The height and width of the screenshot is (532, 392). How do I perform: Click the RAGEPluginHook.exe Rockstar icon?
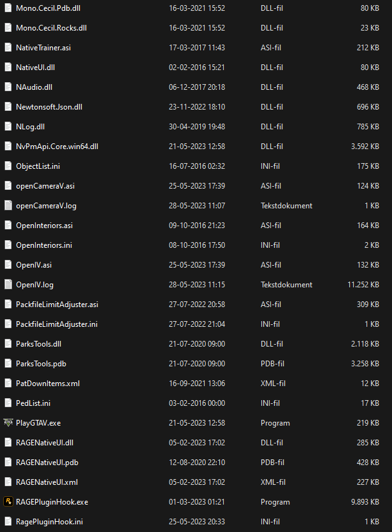8,502
